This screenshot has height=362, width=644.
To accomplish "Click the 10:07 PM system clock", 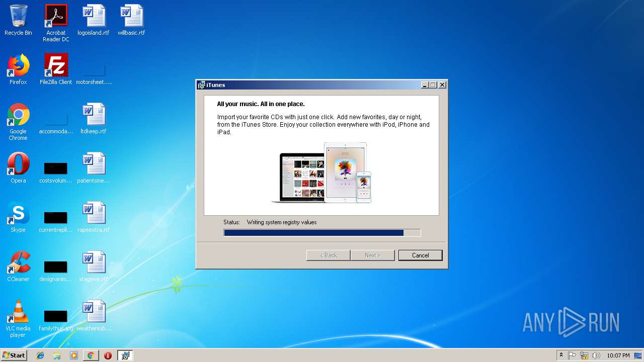I will [618, 355].
